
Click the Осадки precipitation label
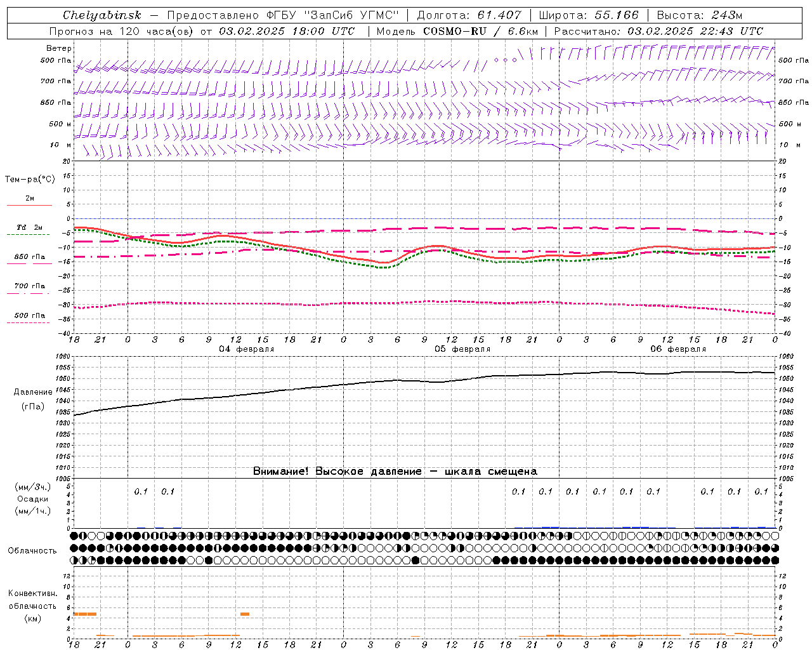[33, 499]
